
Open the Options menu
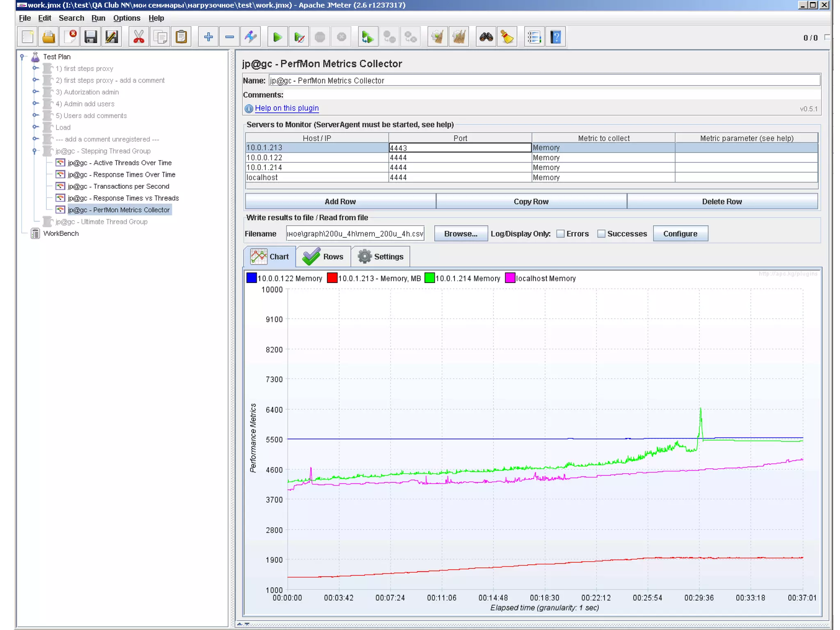coord(126,18)
